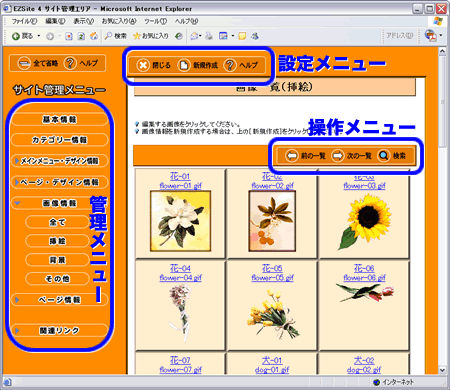This screenshot has width=450, height=390.
Task: Open the flower-06.gif link
Action: click(x=364, y=278)
